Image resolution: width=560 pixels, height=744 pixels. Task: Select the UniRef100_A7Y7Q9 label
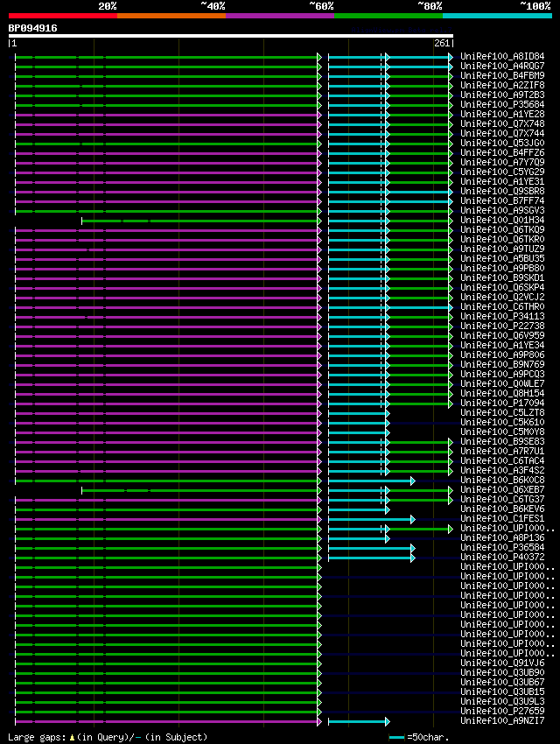502,162
